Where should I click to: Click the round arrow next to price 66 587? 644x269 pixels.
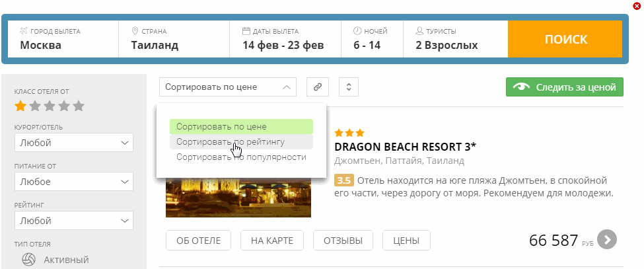[x=606, y=239]
